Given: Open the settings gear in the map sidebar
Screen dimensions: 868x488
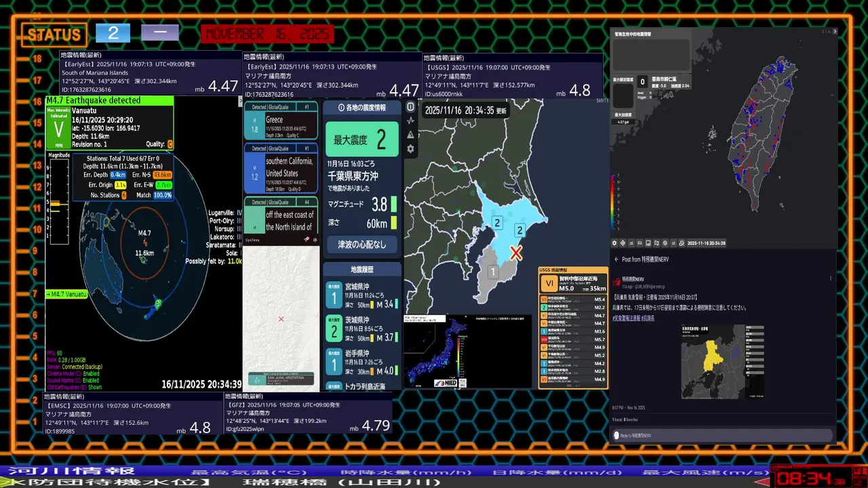Looking at the screenshot, I should (x=410, y=149).
